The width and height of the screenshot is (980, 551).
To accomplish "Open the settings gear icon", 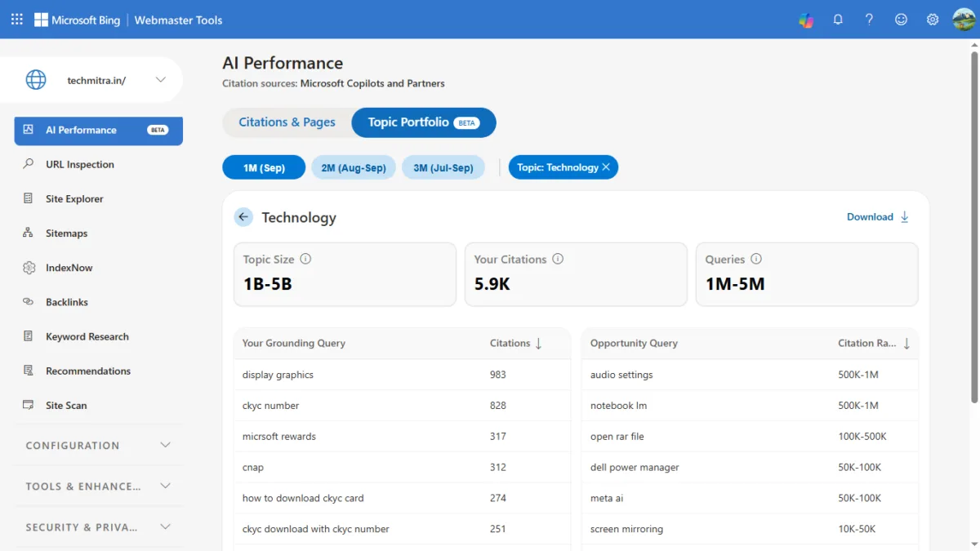I will click(x=933, y=20).
